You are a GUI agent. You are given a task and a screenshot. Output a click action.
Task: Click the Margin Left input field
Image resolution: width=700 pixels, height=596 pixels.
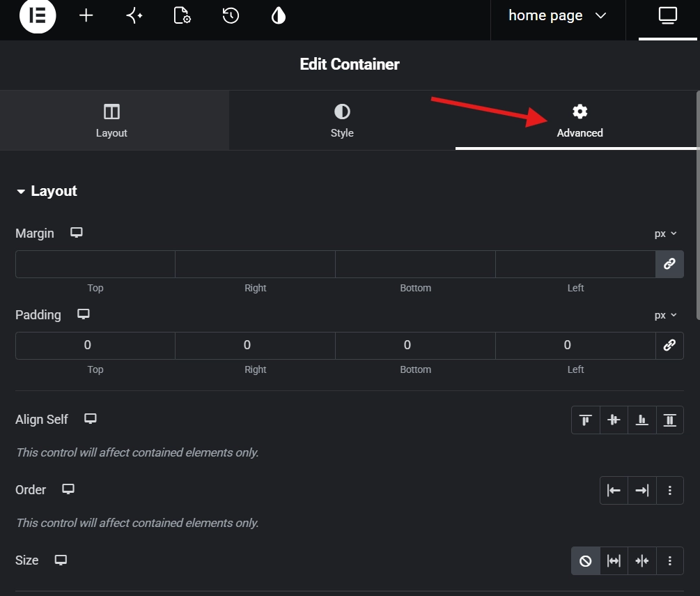click(x=575, y=264)
